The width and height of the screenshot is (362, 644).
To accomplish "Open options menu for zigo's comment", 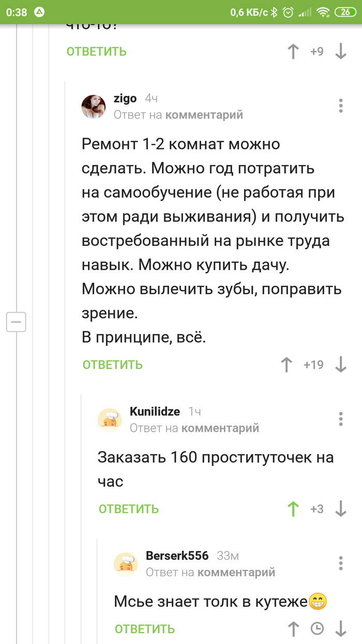I will (341, 106).
